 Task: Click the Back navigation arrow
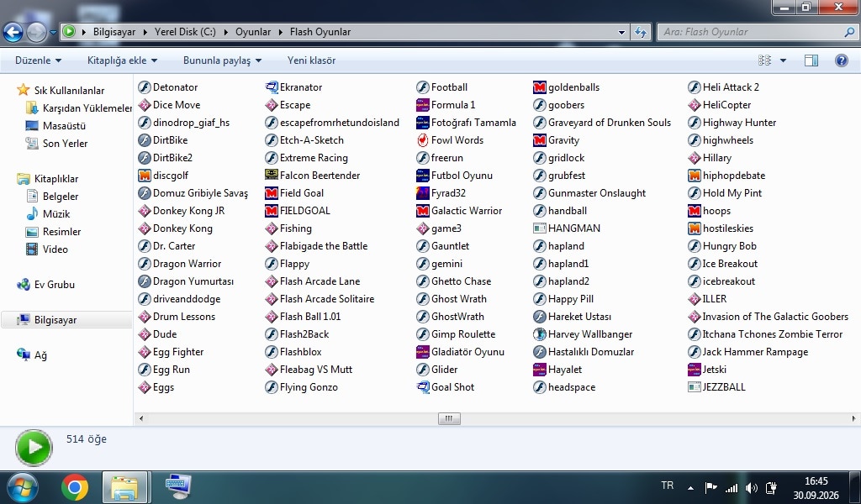13,32
